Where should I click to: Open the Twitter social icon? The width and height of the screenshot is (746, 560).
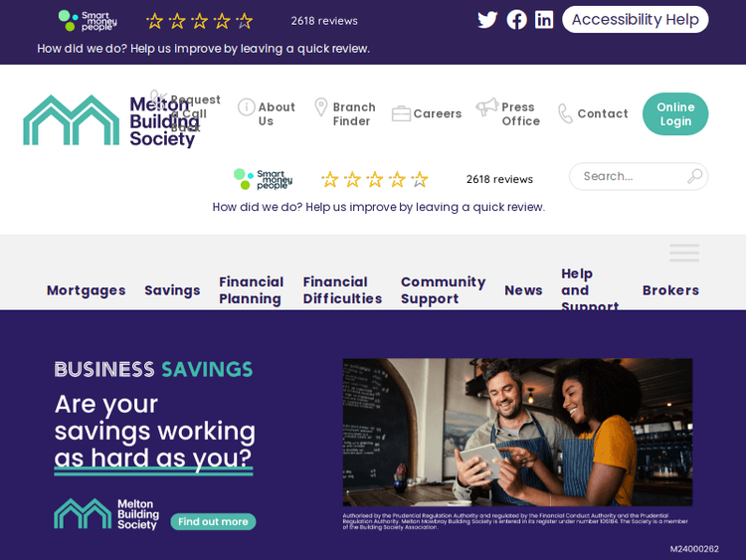click(x=487, y=20)
